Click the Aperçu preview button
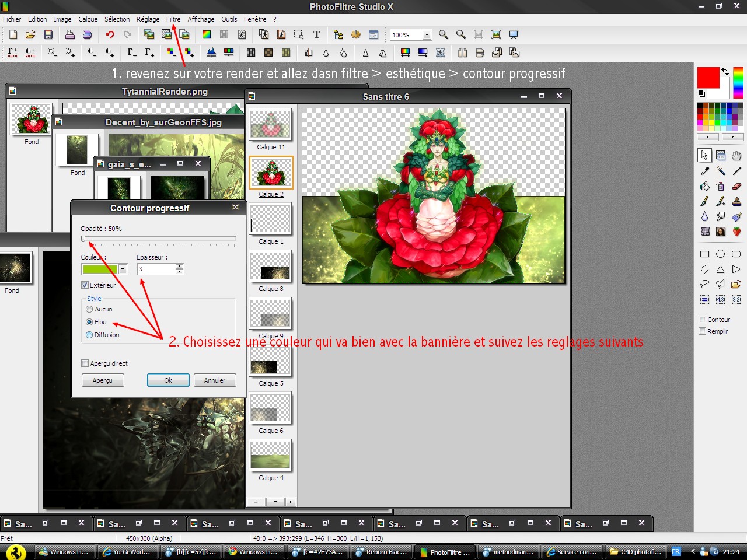Screen dimensions: 747x560 (103, 380)
